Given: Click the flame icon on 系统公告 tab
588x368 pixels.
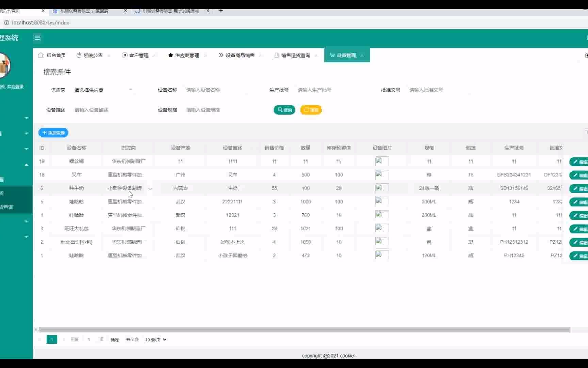Looking at the screenshot, I should coord(79,55).
